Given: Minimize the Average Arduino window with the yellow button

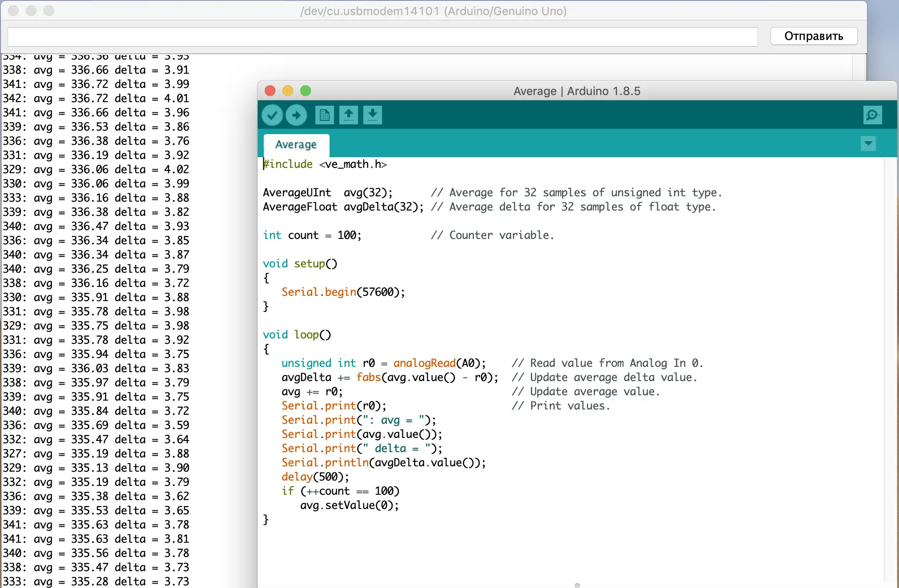Looking at the screenshot, I should click(288, 91).
